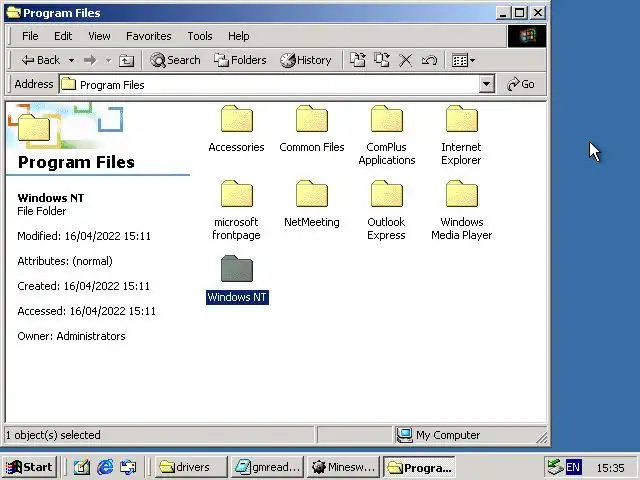640x480 pixels.
Task: Open the Help menu
Action: click(x=238, y=36)
